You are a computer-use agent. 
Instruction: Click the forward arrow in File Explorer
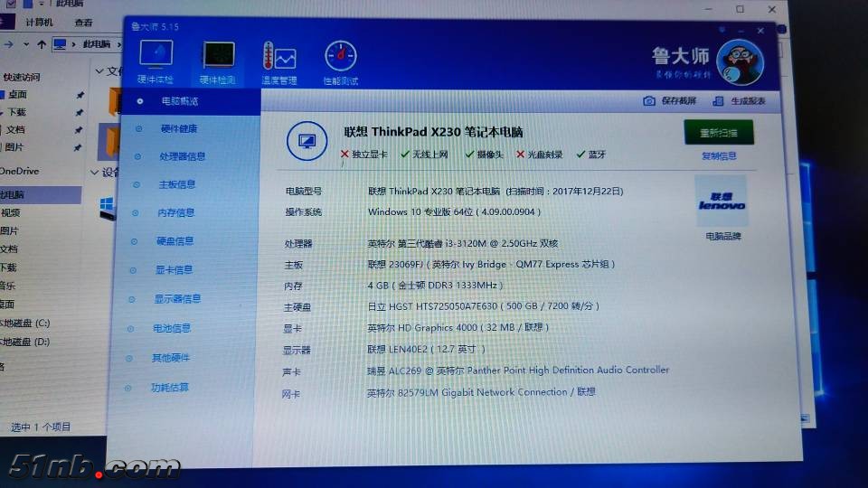(x=9, y=44)
